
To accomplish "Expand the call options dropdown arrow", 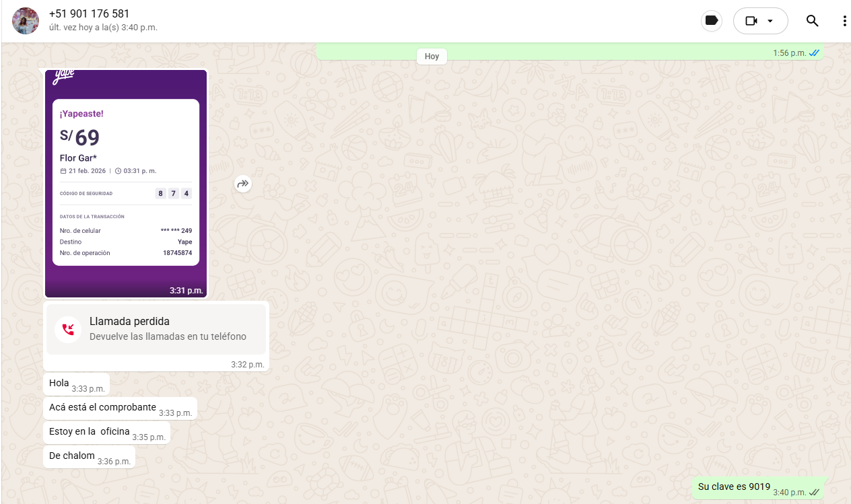I will click(x=770, y=21).
